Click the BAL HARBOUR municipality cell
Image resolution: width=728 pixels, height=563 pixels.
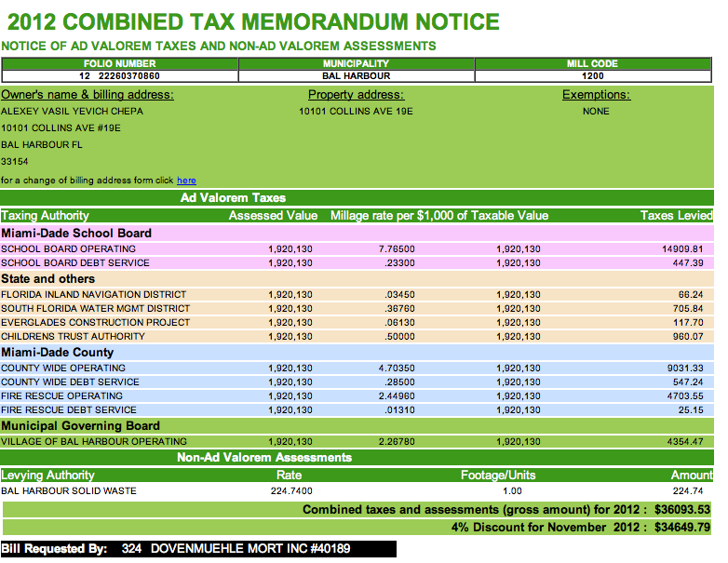(357, 76)
